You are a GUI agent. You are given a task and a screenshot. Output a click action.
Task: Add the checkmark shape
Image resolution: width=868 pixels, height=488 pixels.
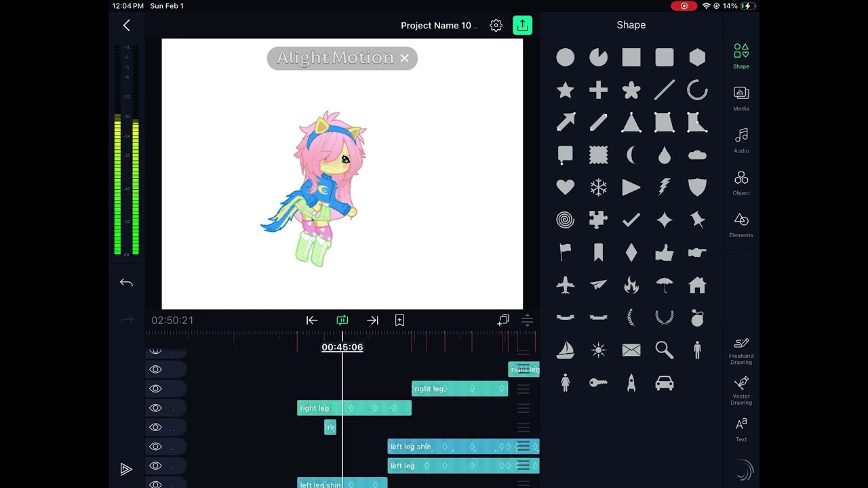[631, 220]
